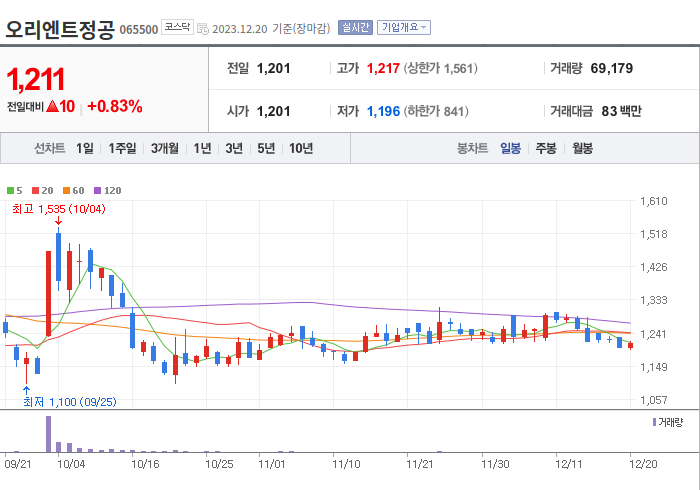The image size is (700, 490).
Task: Click the +0.83% change value
Action: (115, 106)
